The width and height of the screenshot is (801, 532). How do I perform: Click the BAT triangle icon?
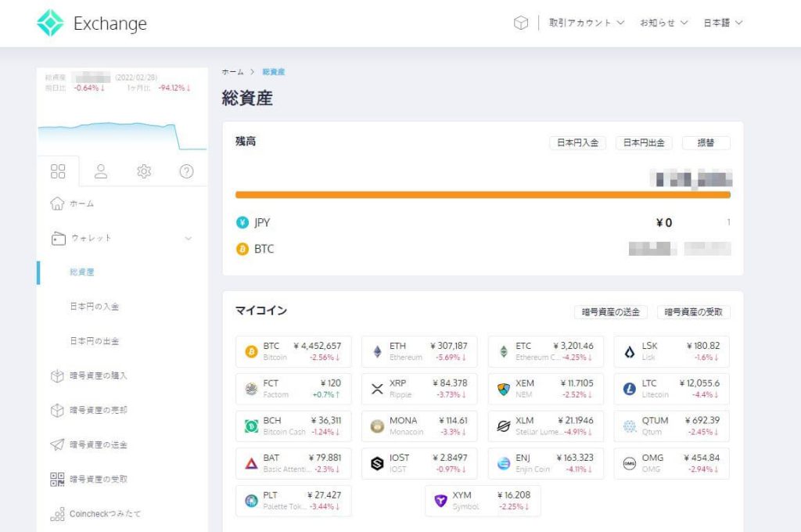[251, 463]
